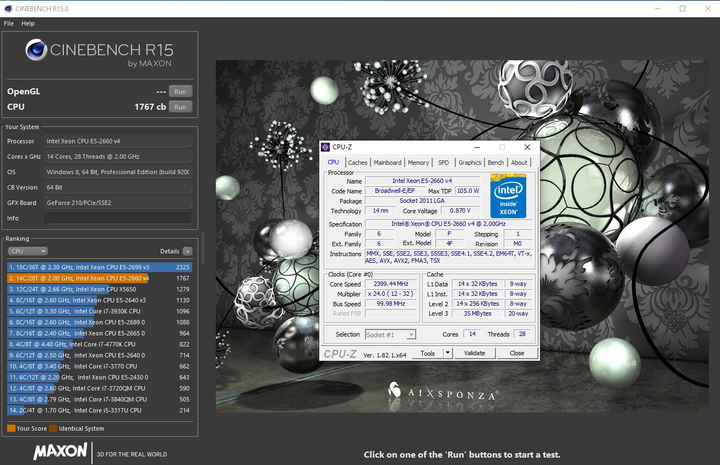Image resolution: width=720 pixels, height=465 pixels.
Task: Click the Validate button in CPU-Z
Action: pos(474,353)
